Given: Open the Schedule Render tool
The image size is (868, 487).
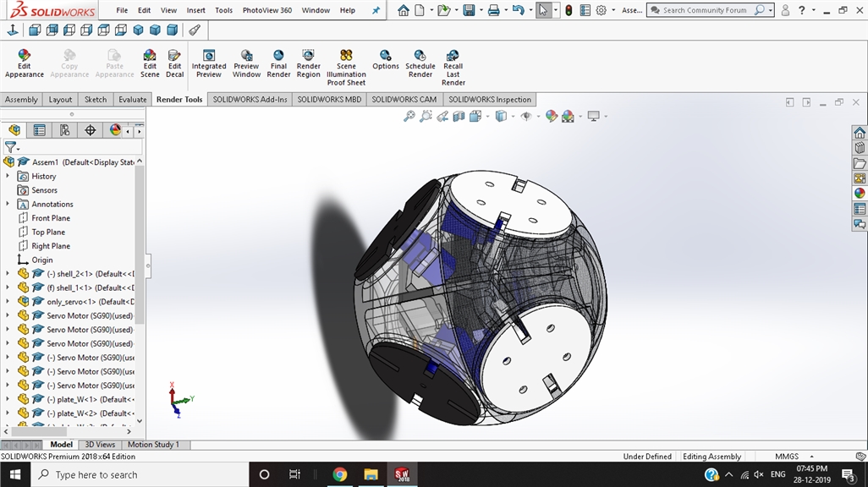Looking at the screenshot, I should click(420, 63).
